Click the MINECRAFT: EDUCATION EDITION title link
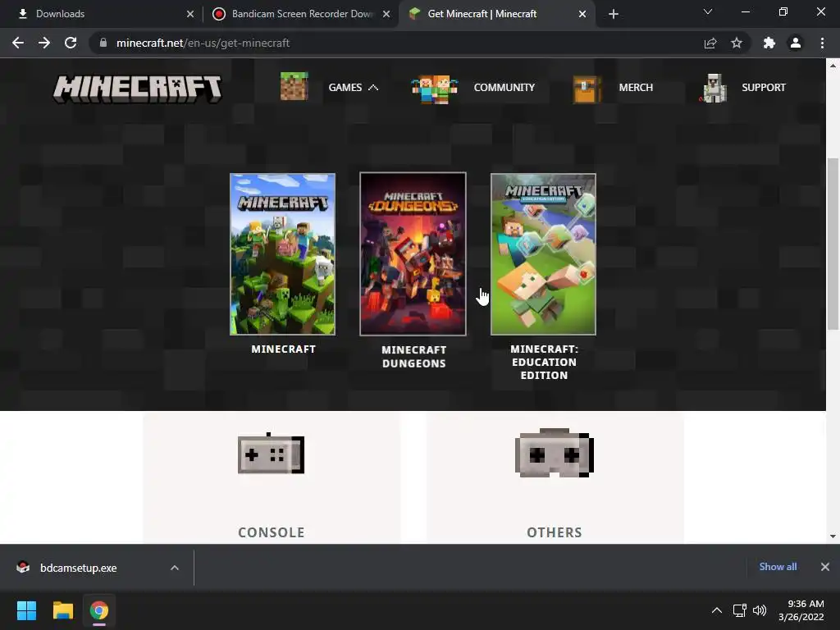Viewport: 840px width, 630px height. [x=545, y=362]
